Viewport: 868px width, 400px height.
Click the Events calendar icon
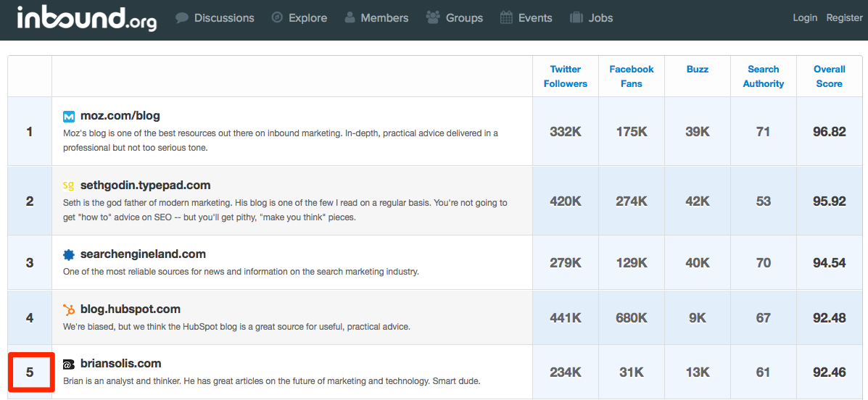pos(506,17)
